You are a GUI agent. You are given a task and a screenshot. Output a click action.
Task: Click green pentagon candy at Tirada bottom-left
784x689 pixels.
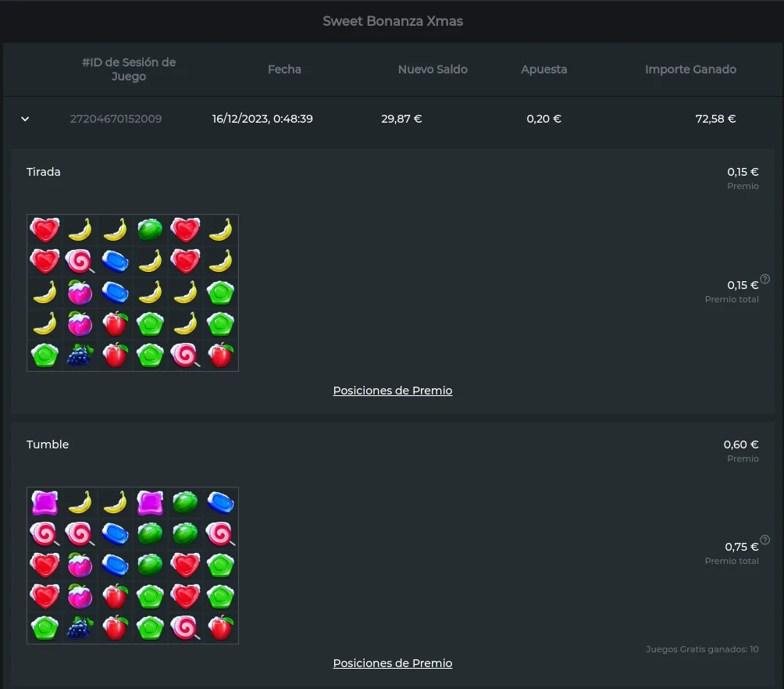point(45,355)
